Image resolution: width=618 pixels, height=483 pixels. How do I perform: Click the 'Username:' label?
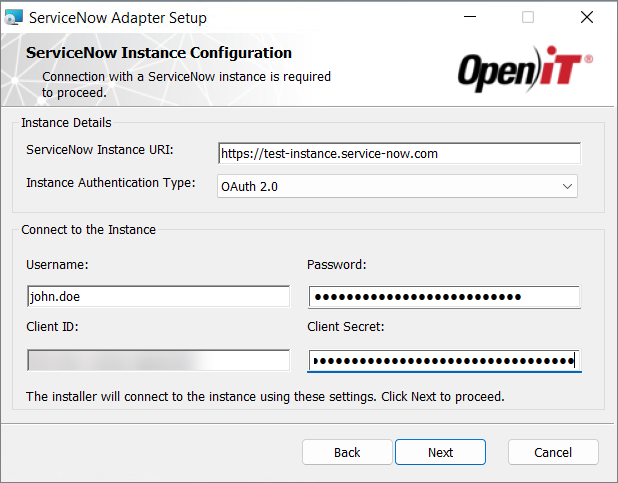pos(57,265)
